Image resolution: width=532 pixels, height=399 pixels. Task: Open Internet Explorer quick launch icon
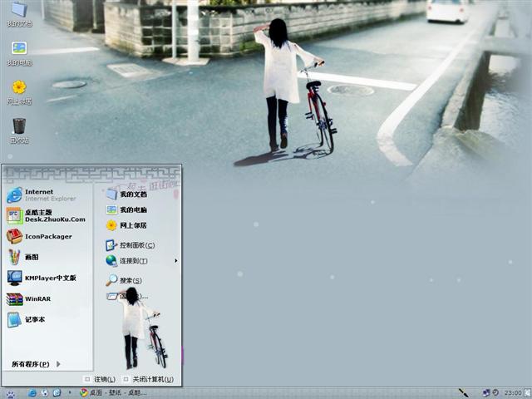(x=32, y=393)
